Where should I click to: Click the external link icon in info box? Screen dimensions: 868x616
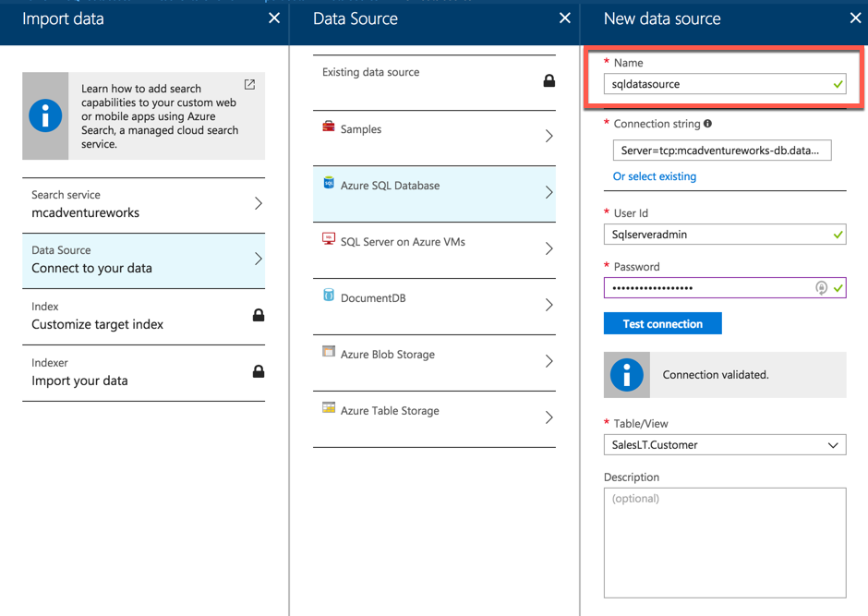tap(249, 85)
